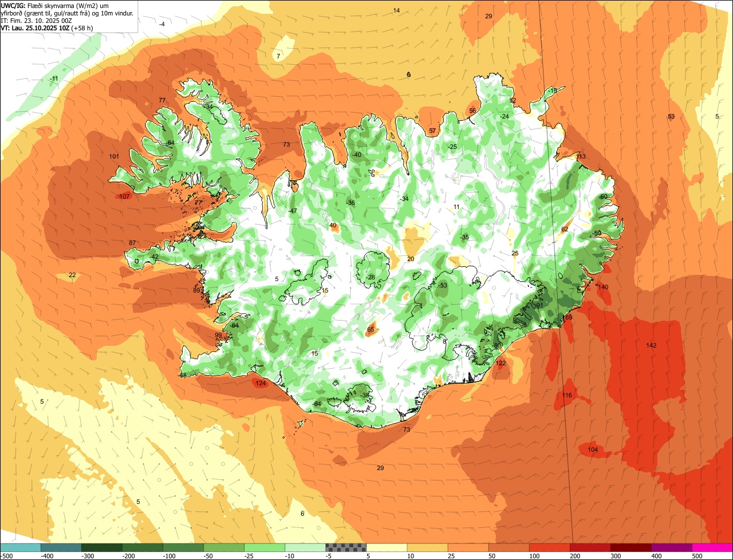Screen dimensions: 733x560
Task: Click the legend swatch between -25 and -10
Action: pos(265,547)
